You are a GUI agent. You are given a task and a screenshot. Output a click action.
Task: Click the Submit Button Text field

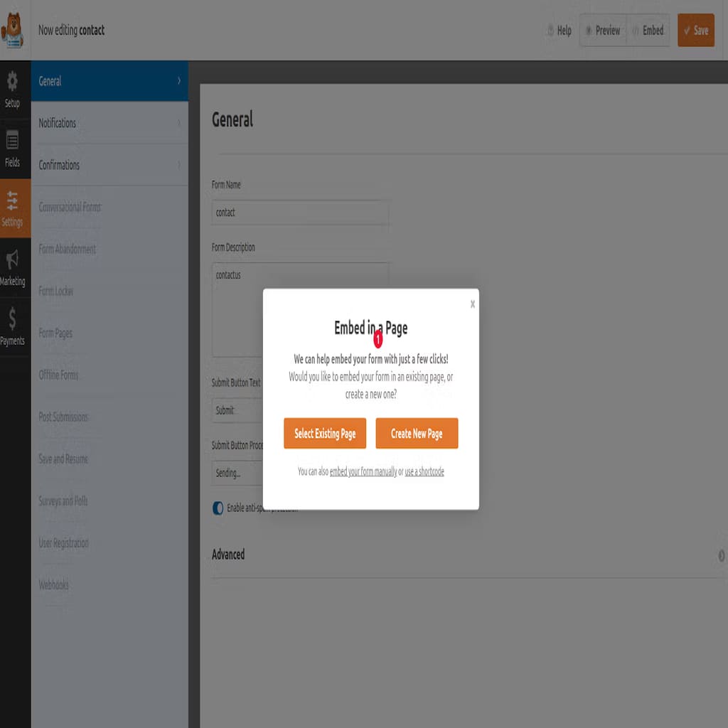tap(237, 410)
